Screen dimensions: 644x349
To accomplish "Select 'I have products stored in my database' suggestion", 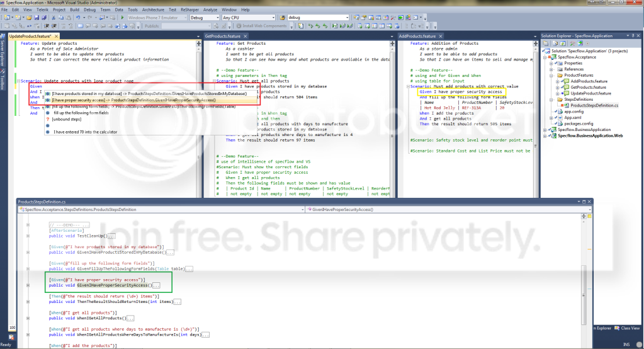I will point(150,94).
